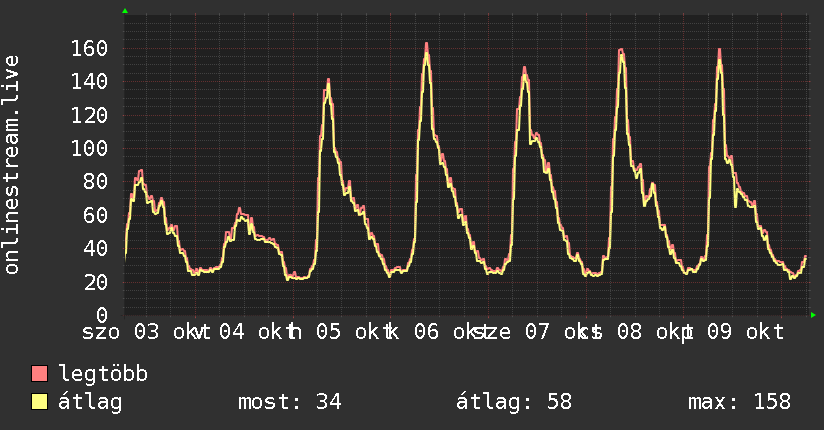Select the átlag legend label
Screen dimensions: 824x430
click(x=90, y=402)
